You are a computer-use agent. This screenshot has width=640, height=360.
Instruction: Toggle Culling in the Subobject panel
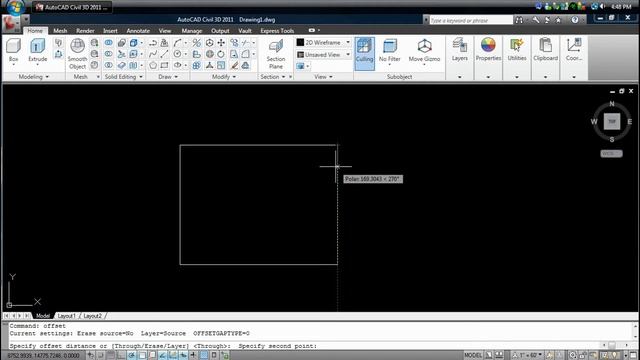coord(364,53)
